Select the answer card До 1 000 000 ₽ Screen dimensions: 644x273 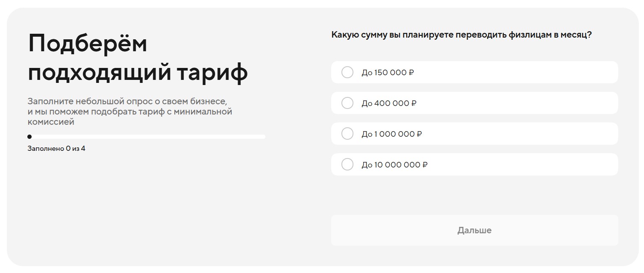(x=474, y=134)
